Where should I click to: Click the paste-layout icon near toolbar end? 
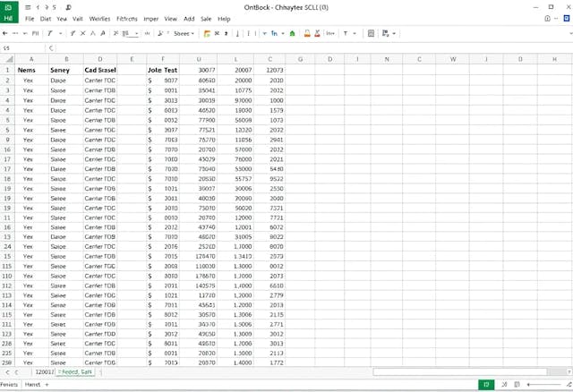pos(385,33)
